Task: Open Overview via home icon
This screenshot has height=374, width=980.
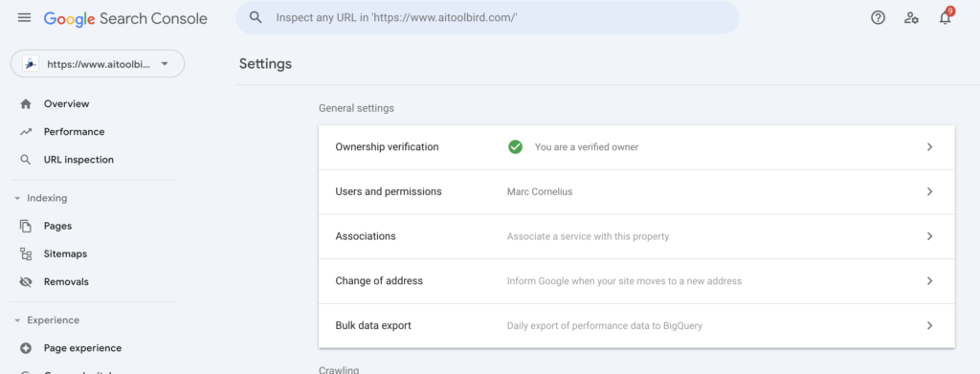Action: tap(26, 103)
